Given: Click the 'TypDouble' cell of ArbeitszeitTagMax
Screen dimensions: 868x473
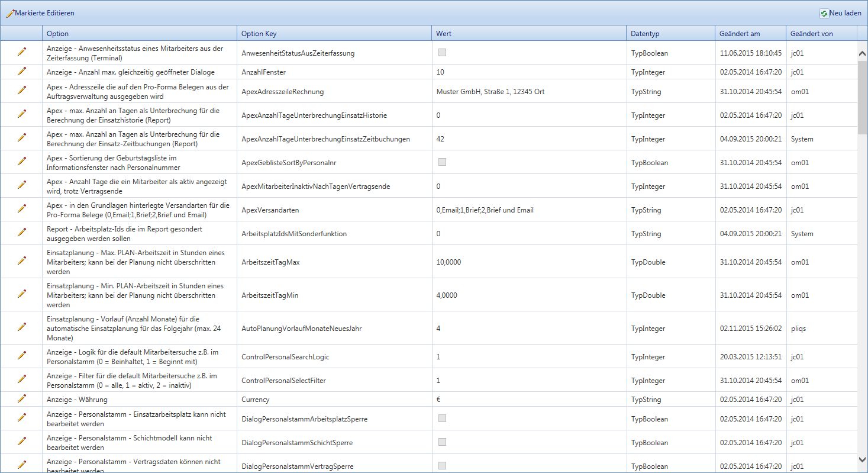Looking at the screenshot, I should coord(648,262).
